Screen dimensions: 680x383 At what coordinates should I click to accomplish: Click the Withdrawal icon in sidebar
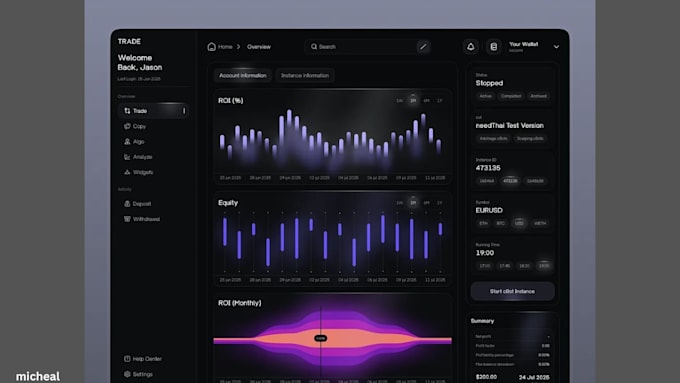(x=127, y=219)
